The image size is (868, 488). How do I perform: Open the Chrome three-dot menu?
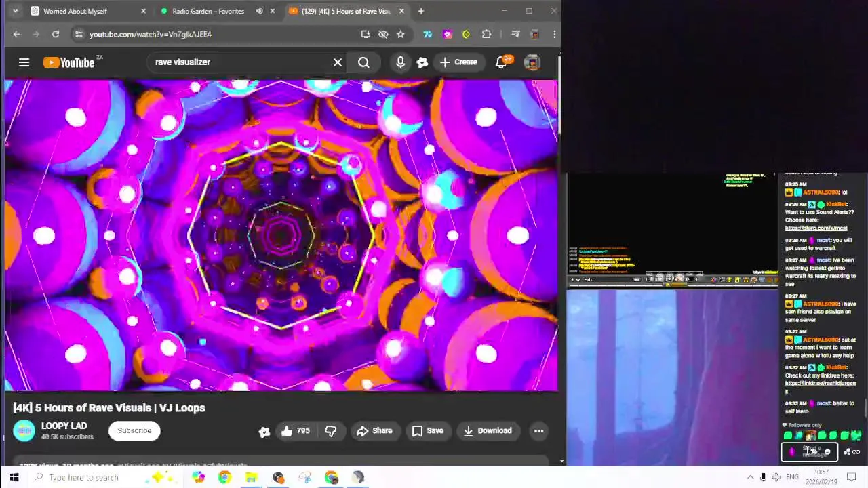[x=554, y=34]
